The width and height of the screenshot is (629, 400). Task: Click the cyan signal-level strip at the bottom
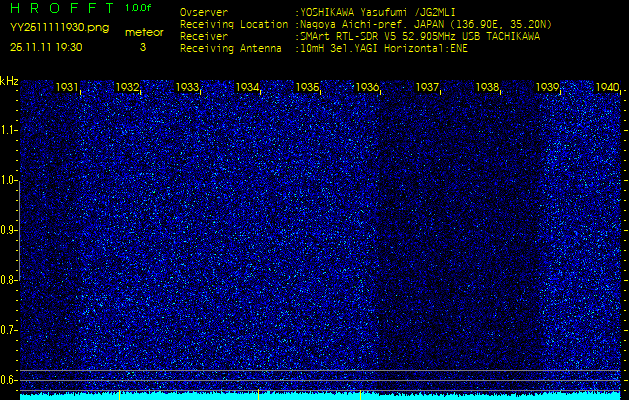[x=320, y=397]
